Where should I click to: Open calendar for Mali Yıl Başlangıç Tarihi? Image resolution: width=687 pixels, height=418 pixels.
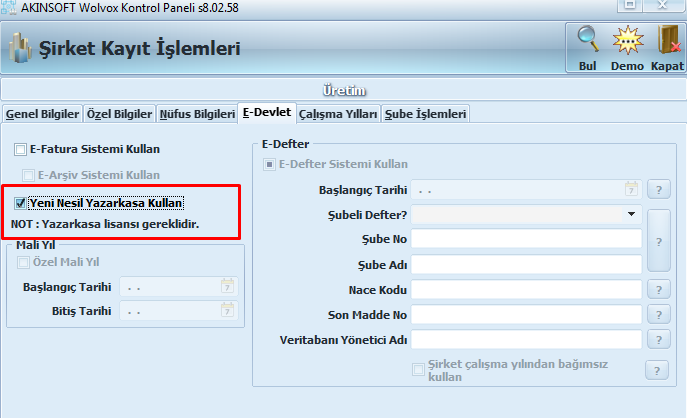click(x=227, y=287)
